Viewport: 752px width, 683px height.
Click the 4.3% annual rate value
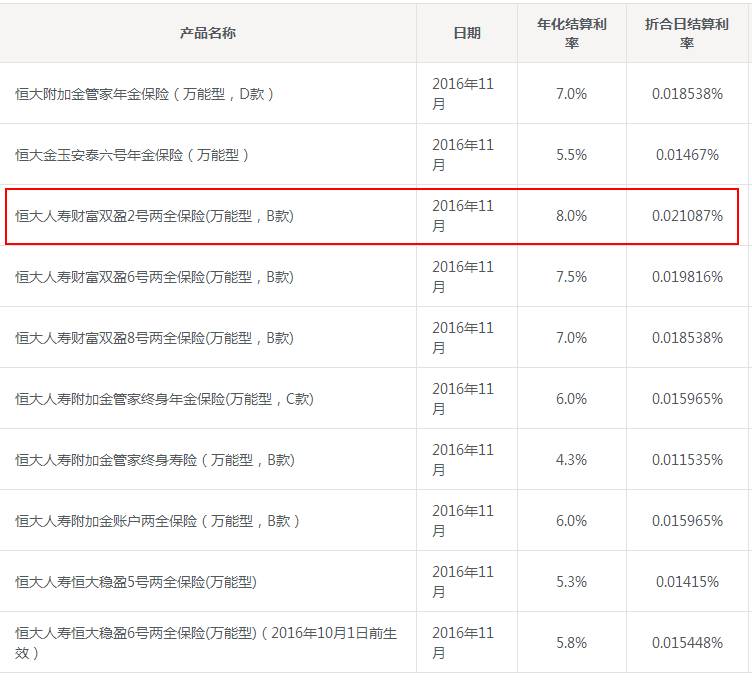571,459
